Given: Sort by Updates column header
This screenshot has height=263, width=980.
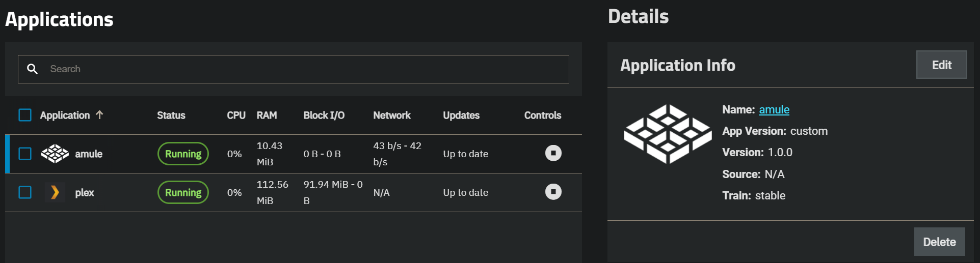Looking at the screenshot, I should pyautogui.click(x=461, y=115).
